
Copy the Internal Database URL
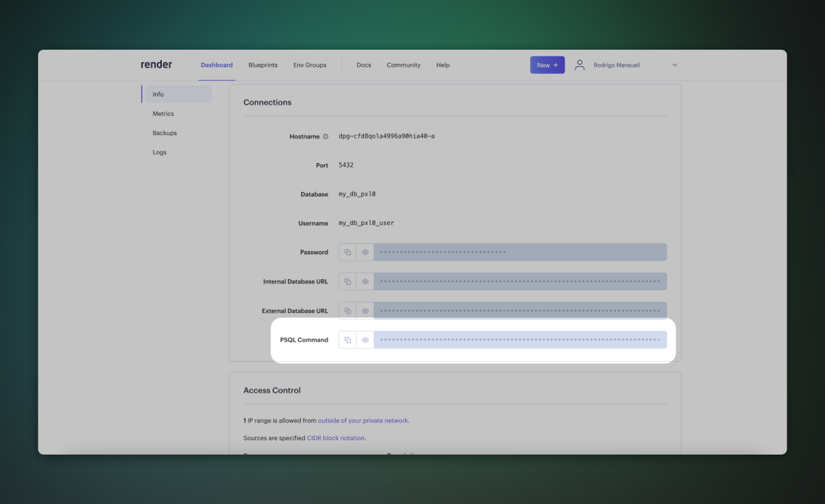click(347, 281)
